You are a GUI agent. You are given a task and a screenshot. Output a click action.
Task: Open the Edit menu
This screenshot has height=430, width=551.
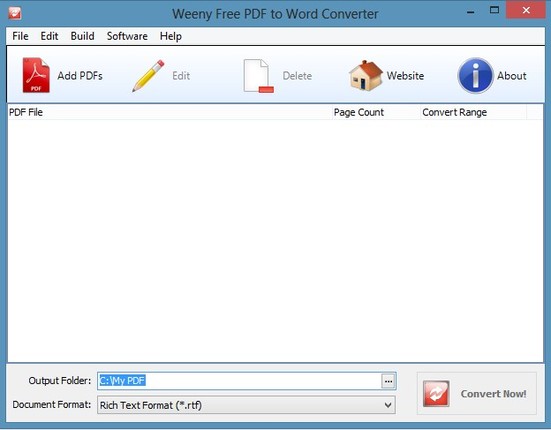click(x=49, y=36)
